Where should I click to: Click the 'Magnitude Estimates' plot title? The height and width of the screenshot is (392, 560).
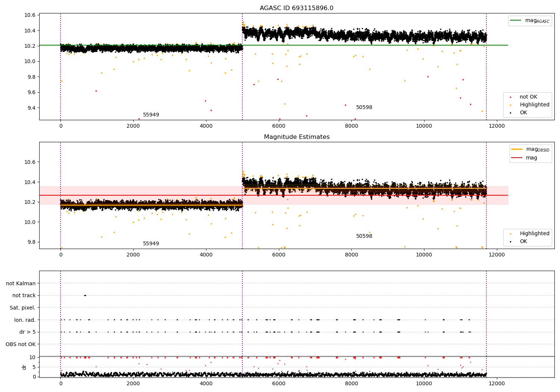pyautogui.click(x=296, y=137)
